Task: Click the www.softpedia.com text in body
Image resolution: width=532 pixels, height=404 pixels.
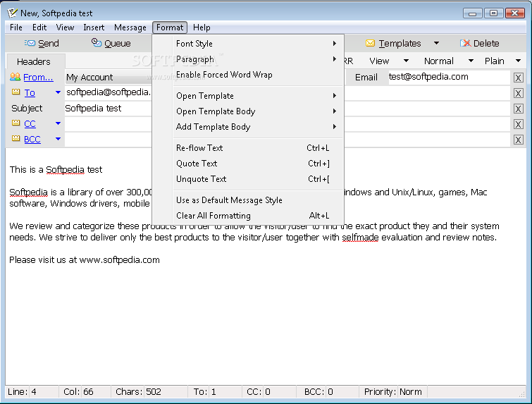Action: (x=119, y=260)
